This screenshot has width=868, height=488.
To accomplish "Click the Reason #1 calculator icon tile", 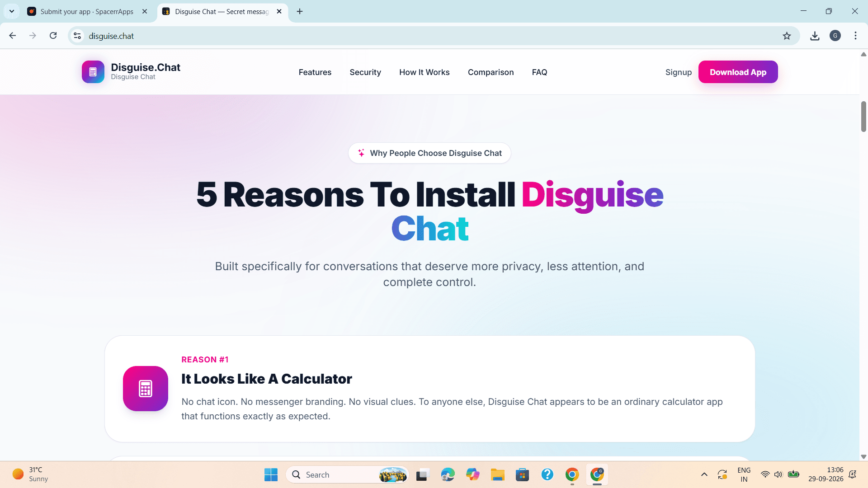I will click(x=146, y=389).
